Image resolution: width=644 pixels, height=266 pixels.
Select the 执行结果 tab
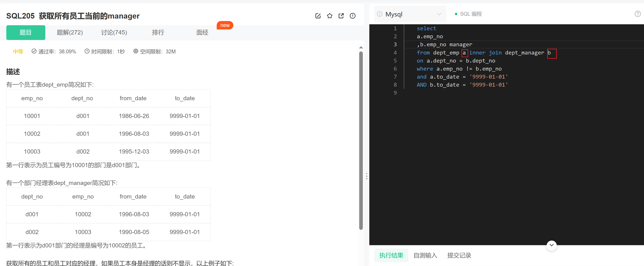tap(391, 255)
